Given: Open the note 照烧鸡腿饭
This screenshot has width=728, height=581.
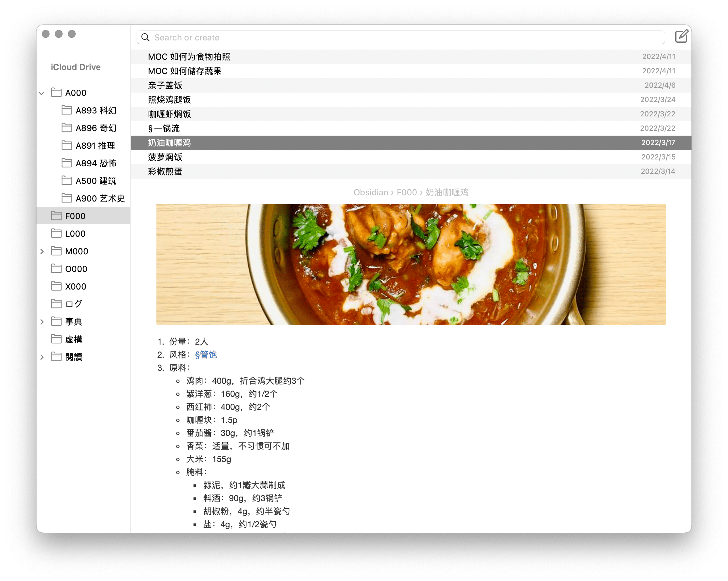Looking at the screenshot, I should click(411, 100).
